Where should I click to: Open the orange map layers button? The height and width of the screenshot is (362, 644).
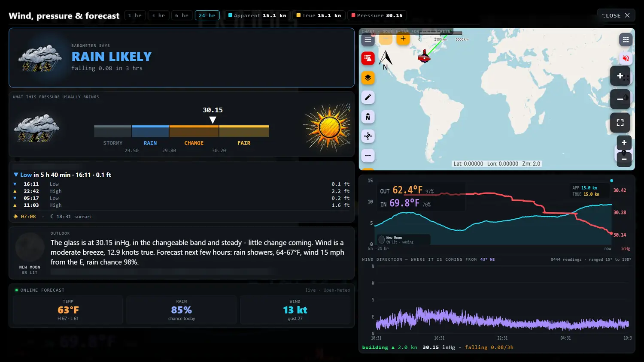coord(368,78)
